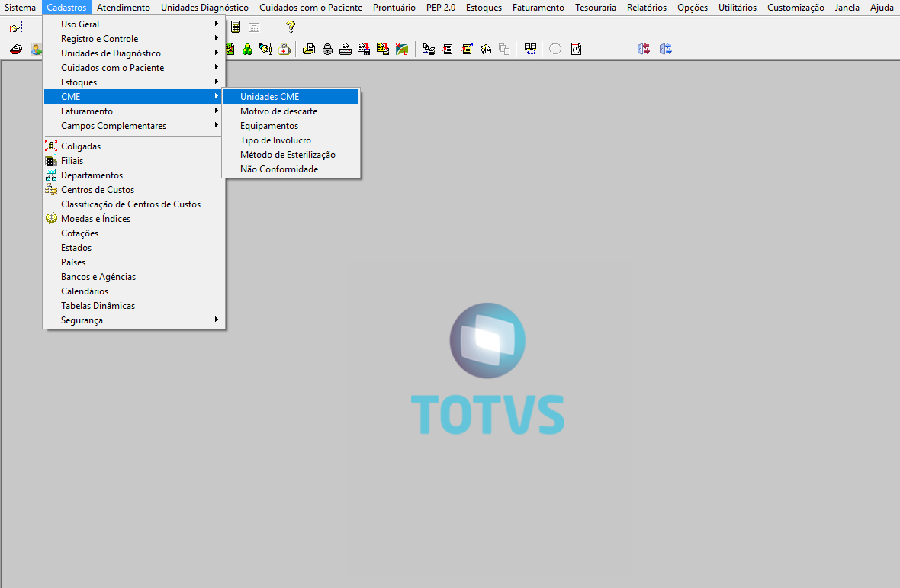
Task: Close the Cadastros menu via menu bar
Action: click(x=66, y=8)
